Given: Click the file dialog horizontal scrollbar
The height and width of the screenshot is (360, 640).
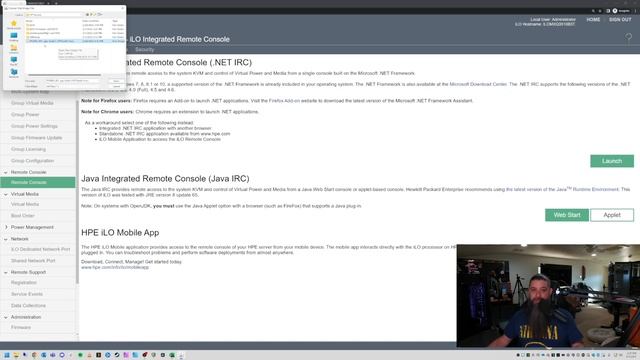Looking at the screenshot, I should pyautogui.click(x=64, y=75).
